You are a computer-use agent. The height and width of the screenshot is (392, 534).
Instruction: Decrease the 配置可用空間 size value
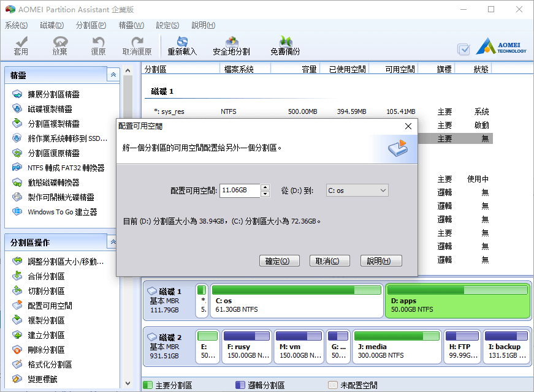[265, 194]
